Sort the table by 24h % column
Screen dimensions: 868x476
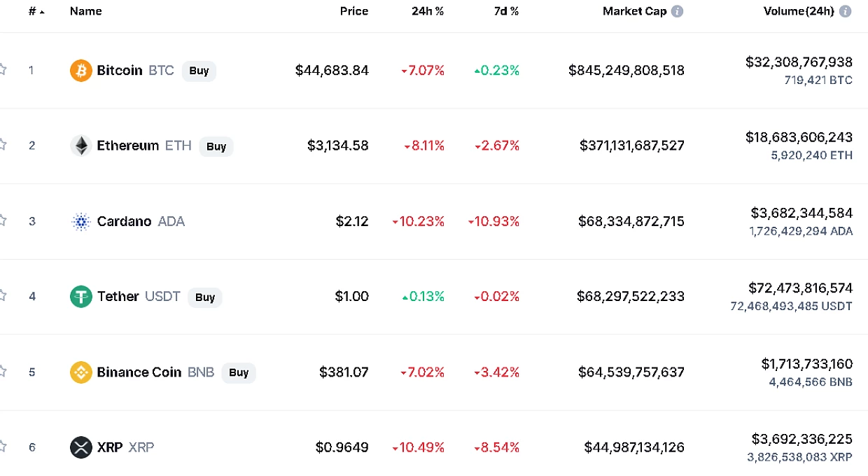point(428,11)
